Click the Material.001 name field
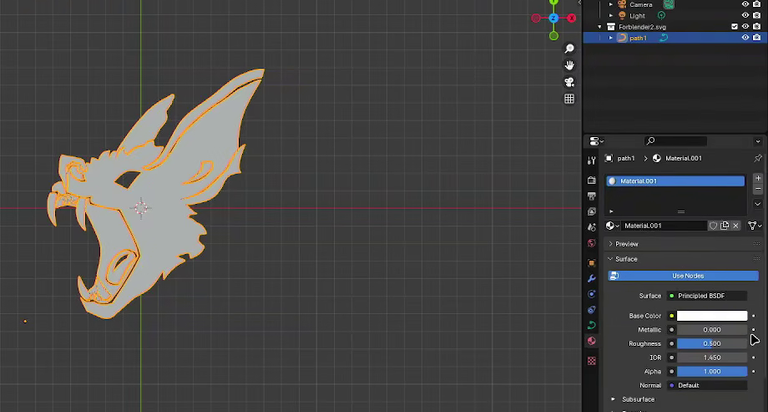 663,225
